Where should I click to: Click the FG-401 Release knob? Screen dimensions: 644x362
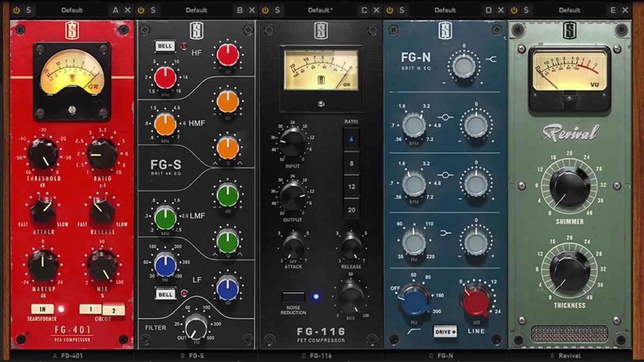coord(102,210)
